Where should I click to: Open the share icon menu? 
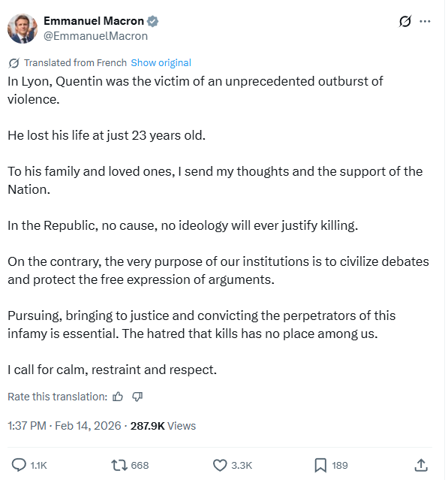pos(421,465)
